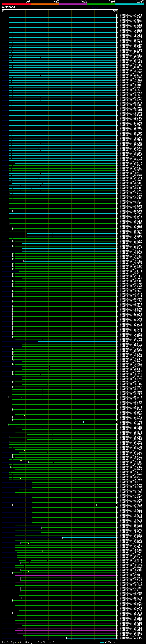The image size is (146, 644).
Task: Select hit label UniRef100_Q41975
Action: tap(131, 324)
